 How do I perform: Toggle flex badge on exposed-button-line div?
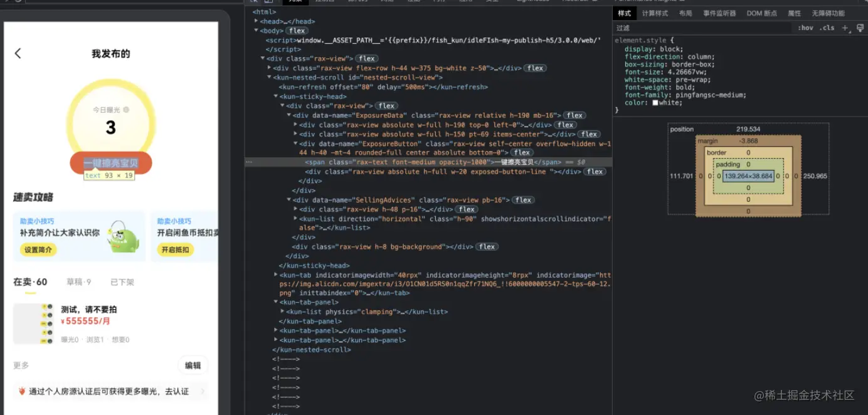tap(595, 171)
